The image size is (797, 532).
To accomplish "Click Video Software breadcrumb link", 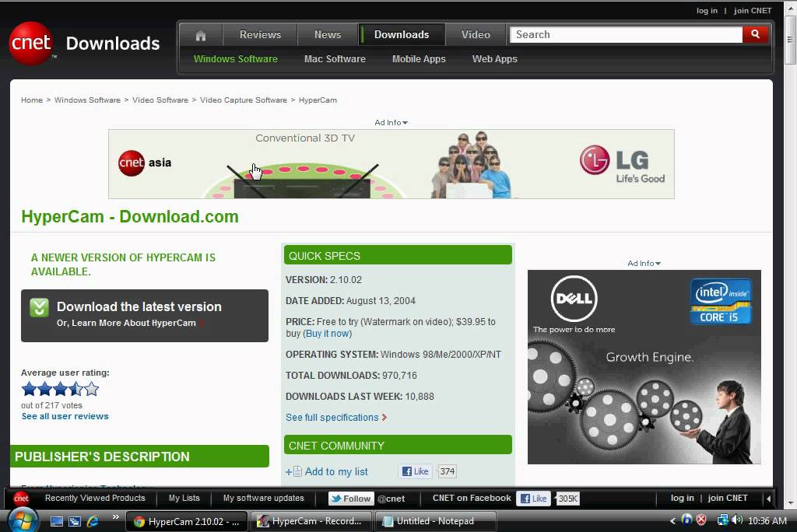I will 160,100.
